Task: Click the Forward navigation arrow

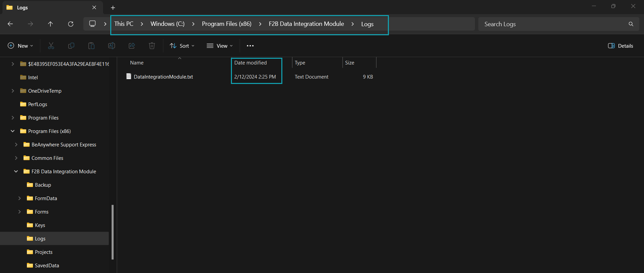Action: tap(30, 24)
